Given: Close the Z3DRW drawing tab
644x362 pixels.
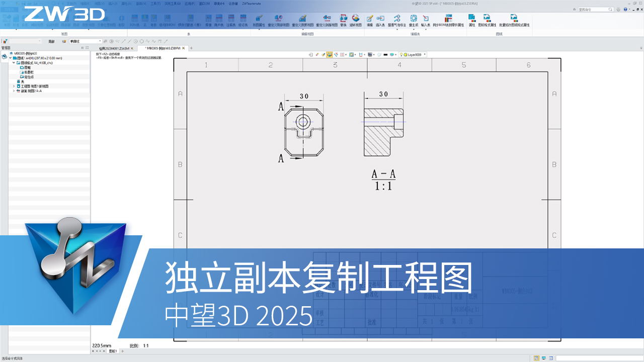Looking at the screenshot, I should pos(184,48).
